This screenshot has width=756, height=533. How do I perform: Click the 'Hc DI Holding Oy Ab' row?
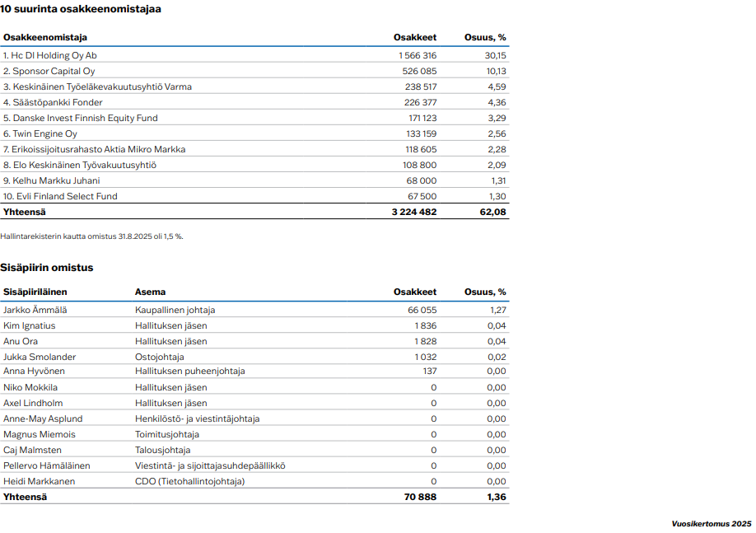point(49,55)
